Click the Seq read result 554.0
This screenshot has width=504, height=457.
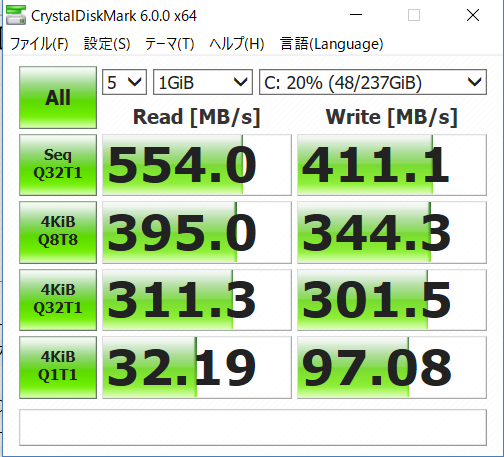coord(197,165)
